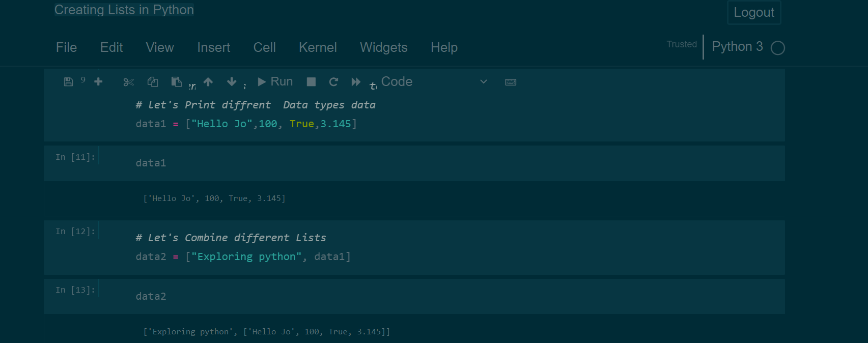Screen dimensions: 868x343
Task: Open the command palette keyboard icon
Action: click(511, 82)
